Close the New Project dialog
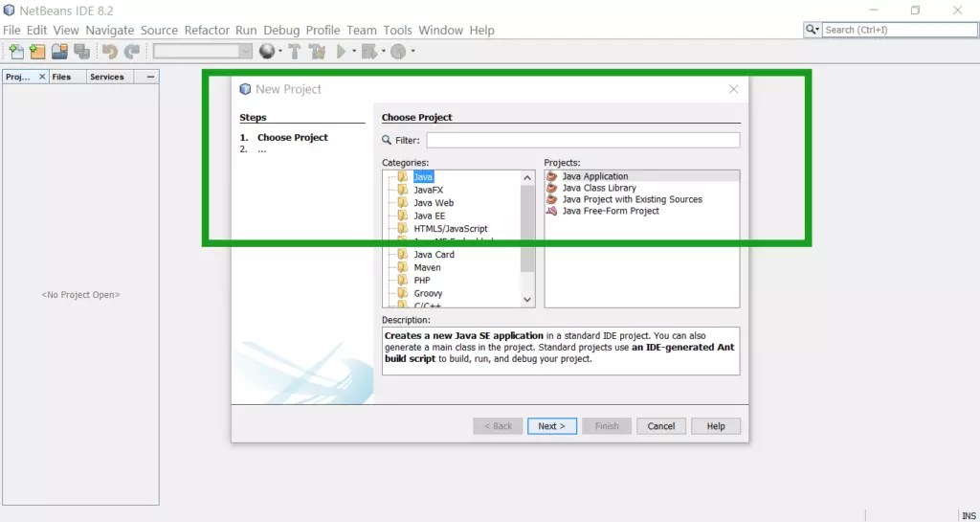 click(734, 89)
